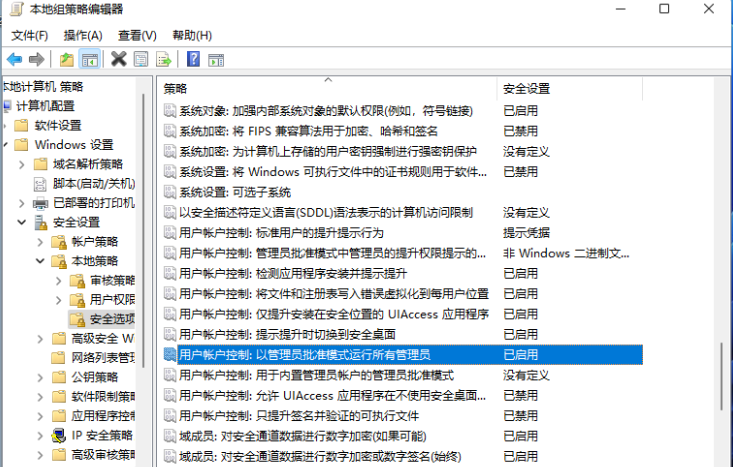The height and width of the screenshot is (467, 733).
Task: Sort by the 安全设置 column header
Action: point(526,88)
